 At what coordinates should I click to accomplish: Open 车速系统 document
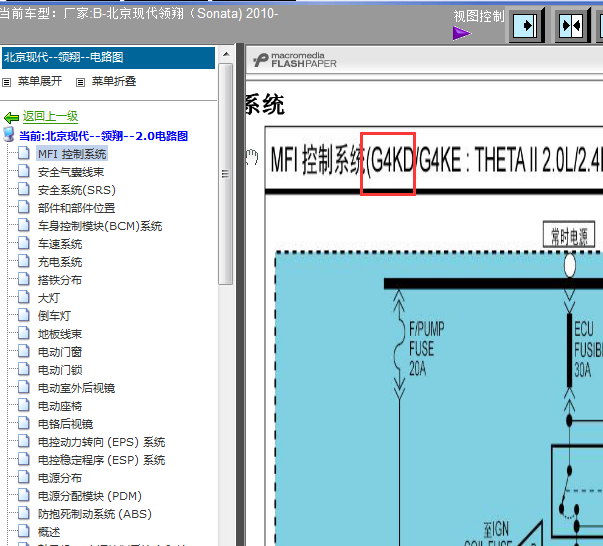coord(60,244)
